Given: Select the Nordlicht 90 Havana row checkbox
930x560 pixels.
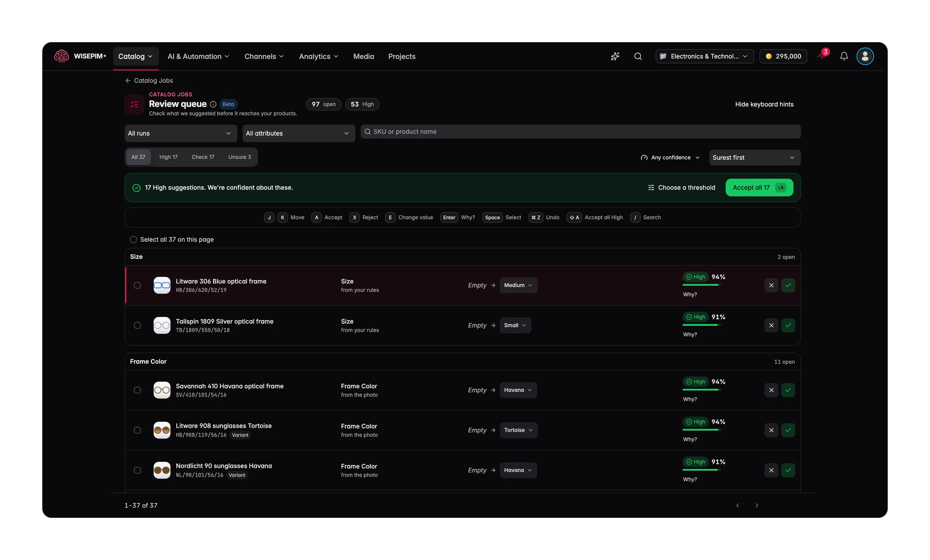Looking at the screenshot, I should pos(137,470).
